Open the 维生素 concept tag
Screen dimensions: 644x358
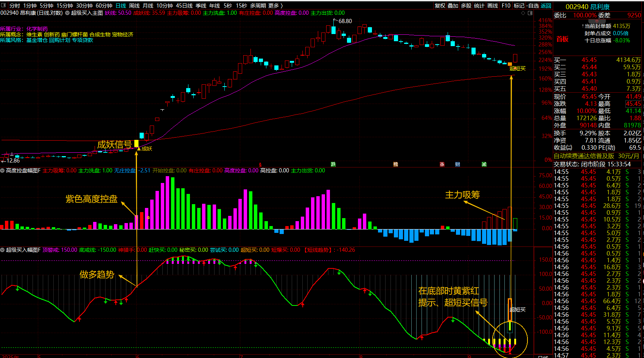34,34
